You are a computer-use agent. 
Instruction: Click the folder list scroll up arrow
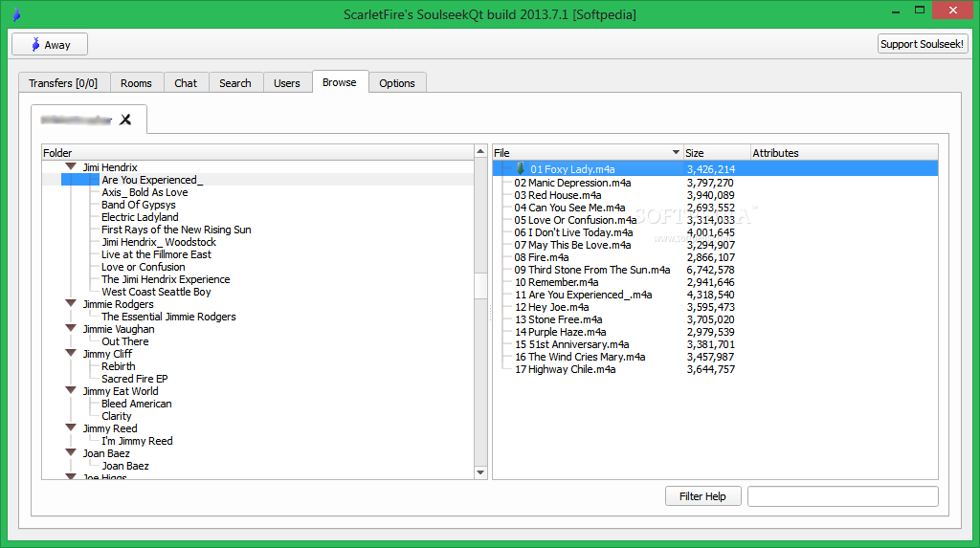pos(480,152)
